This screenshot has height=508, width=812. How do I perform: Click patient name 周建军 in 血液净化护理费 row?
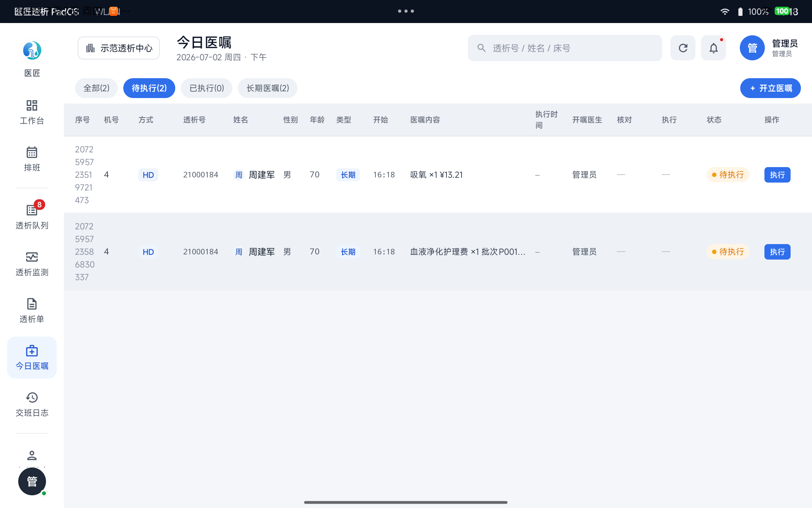(262, 252)
